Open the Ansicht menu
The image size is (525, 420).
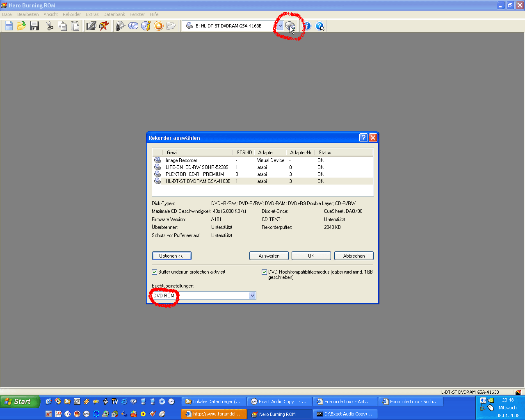(51, 14)
